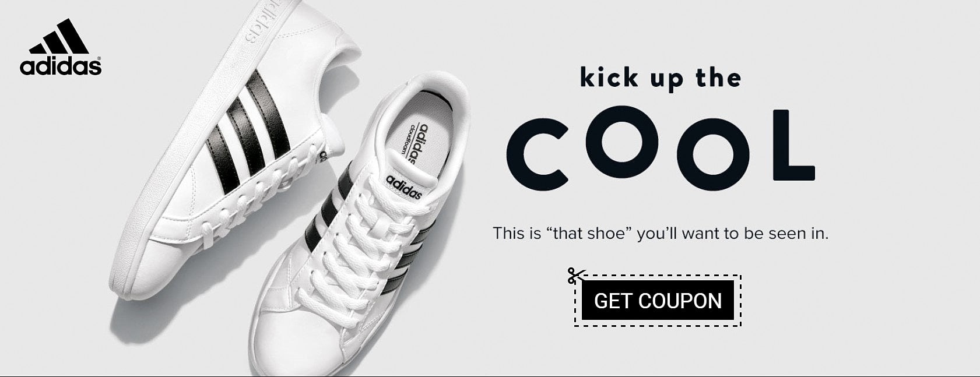The image size is (980, 377).
Task: Click the adidas three-stripe mountain logo
Action: tap(59, 36)
